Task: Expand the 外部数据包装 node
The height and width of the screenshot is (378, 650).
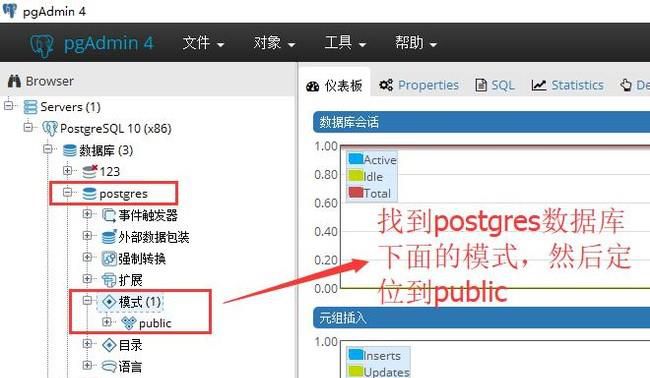Action: click(x=87, y=235)
